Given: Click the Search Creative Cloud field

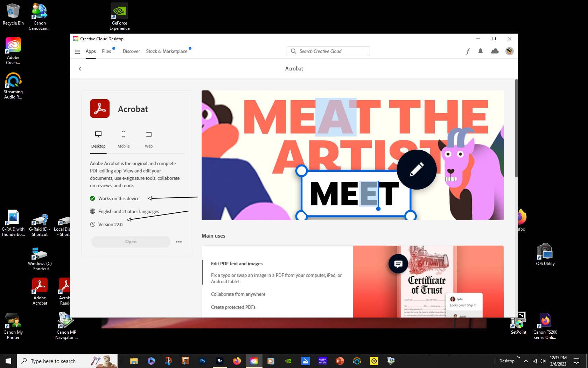Looking at the screenshot, I should pyautogui.click(x=328, y=51).
